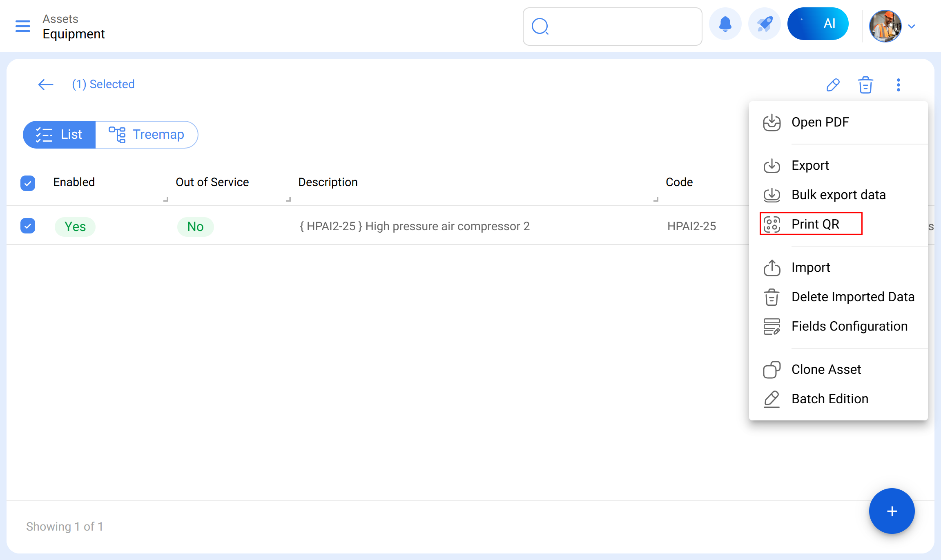This screenshot has width=941, height=560.
Task: Click the trash delete icon
Action: coord(865,85)
